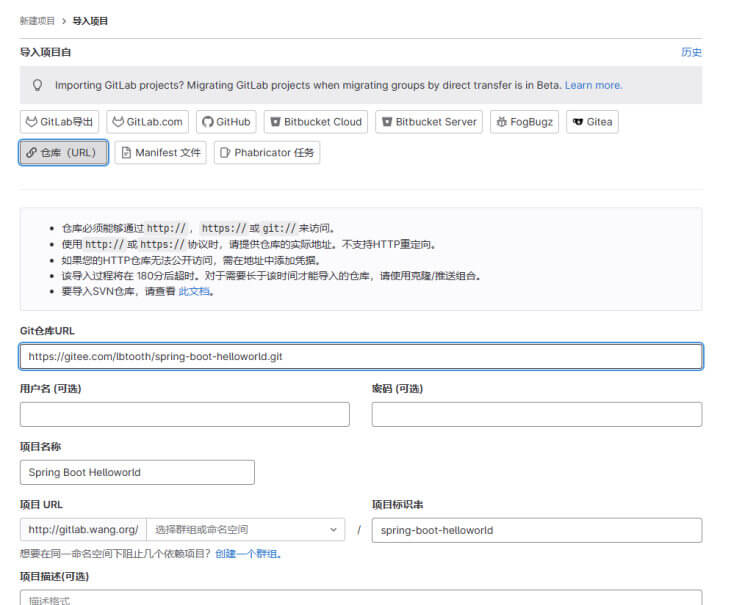This screenshot has width=742, height=605.
Task: Edit the 项目标识串 slug field
Action: pyautogui.click(x=537, y=530)
